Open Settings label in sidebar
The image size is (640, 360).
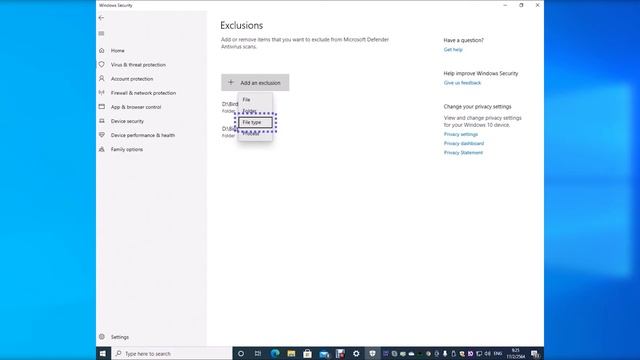[x=120, y=337]
